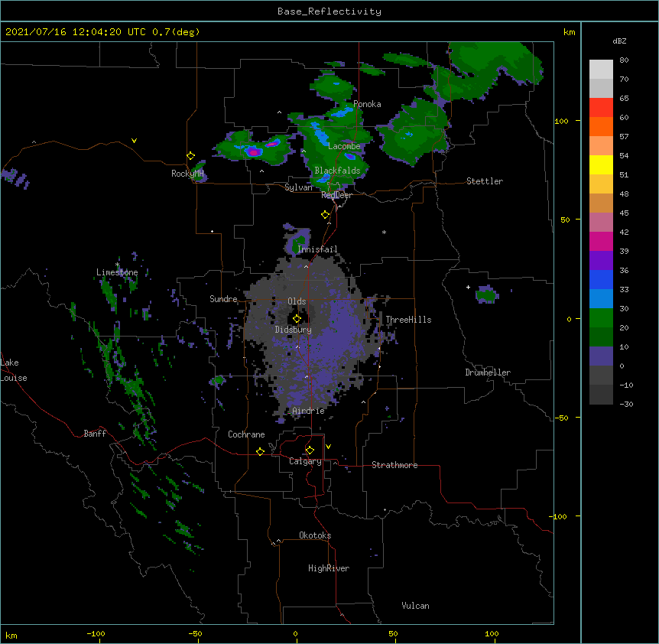Click the white 70-80 dBZ legend swatch
Screen dimensions: 659x644
[601, 70]
